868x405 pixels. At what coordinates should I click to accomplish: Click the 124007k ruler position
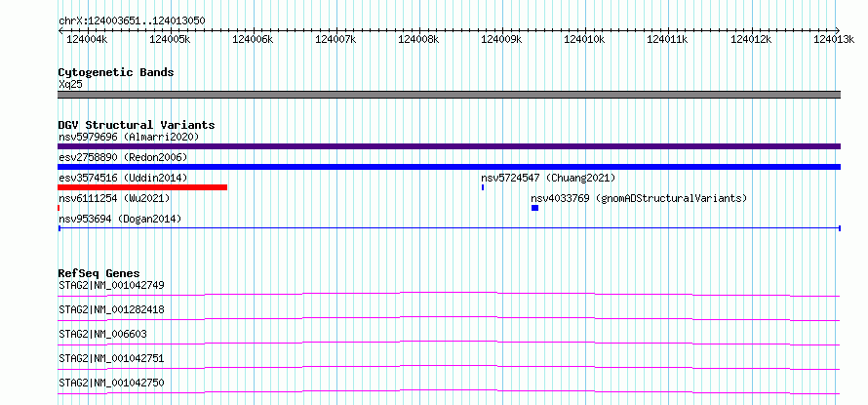[x=336, y=39]
